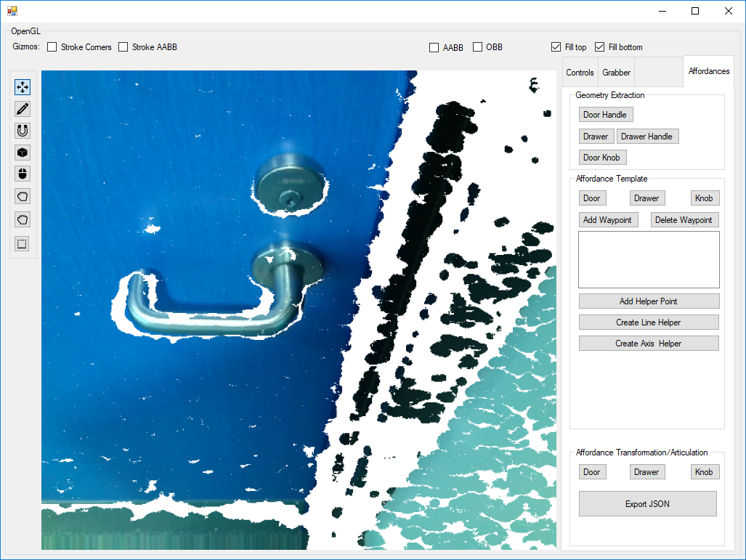Viewport: 746px width, 560px height.
Task: Click Drawer under Affordance Transformation/Articulation
Action: coord(646,472)
